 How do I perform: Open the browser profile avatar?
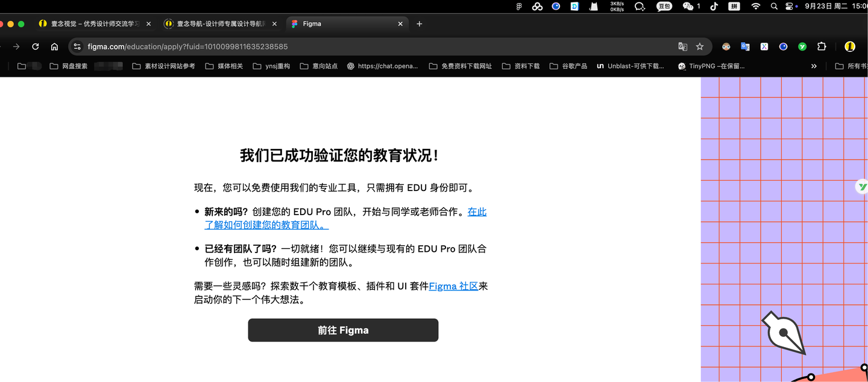(x=850, y=46)
